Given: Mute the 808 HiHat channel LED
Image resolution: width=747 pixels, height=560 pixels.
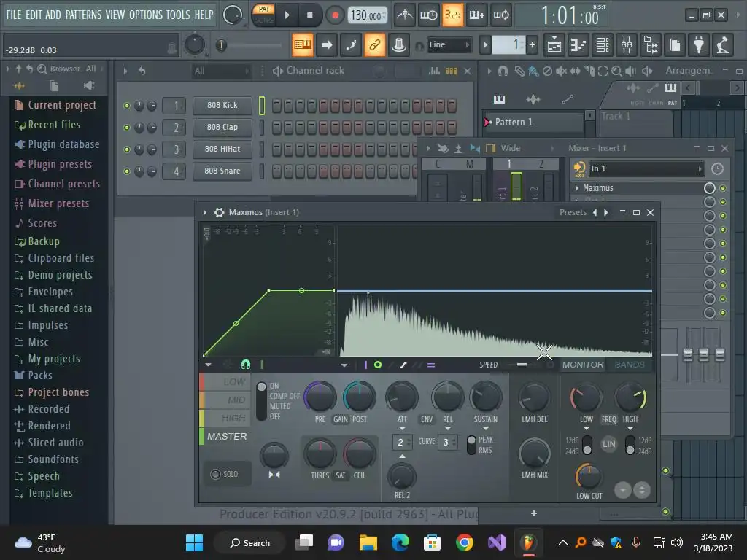Looking at the screenshot, I should click(x=127, y=149).
